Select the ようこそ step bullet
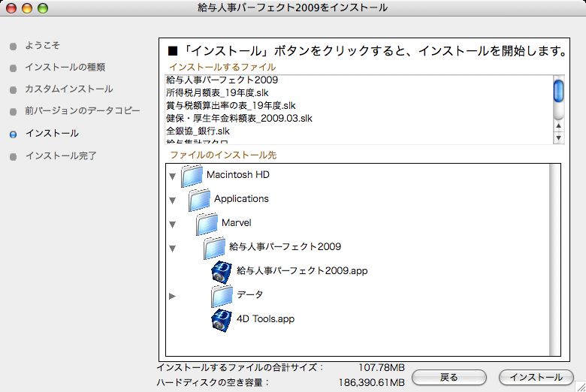Screen dimensions: 586x392 (x=13, y=47)
